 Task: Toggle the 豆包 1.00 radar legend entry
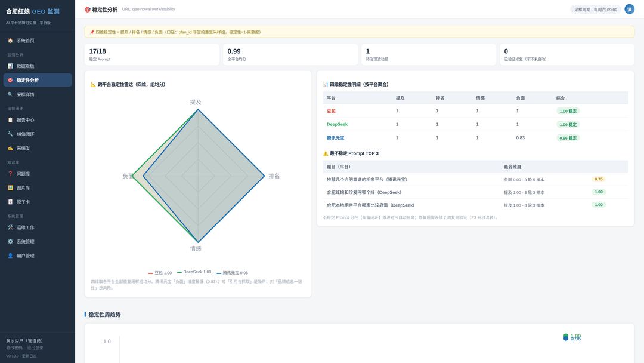point(160,273)
